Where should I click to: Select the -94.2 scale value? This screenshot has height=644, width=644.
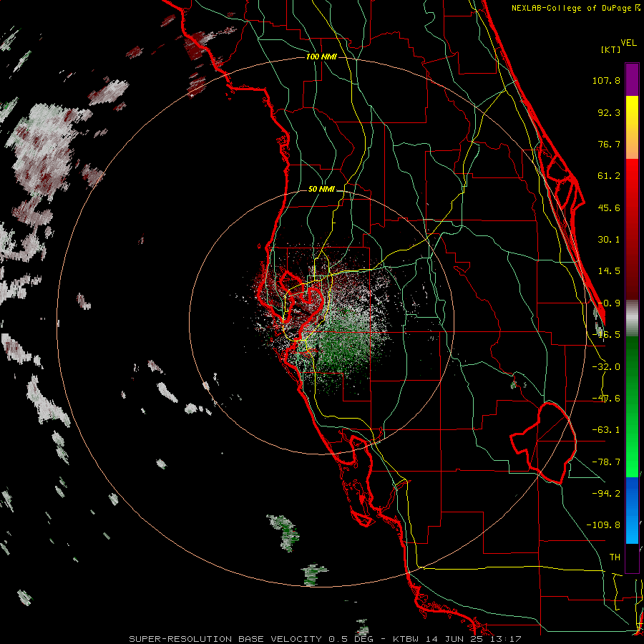606,493
